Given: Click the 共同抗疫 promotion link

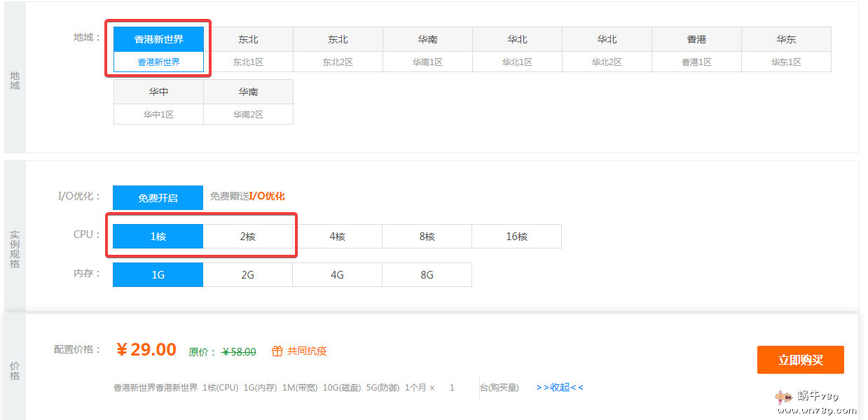Looking at the screenshot, I should (x=307, y=351).
